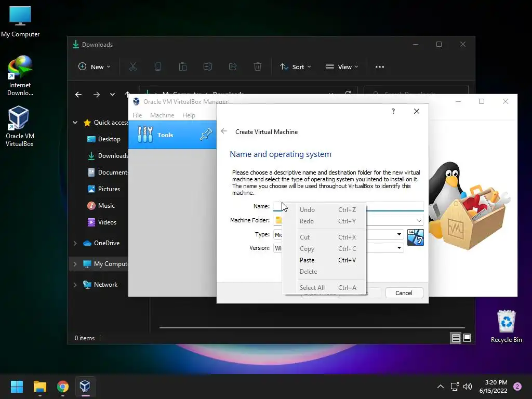Open Downloads in Quick access sidebar
The width and height of the screenshot is (532, 399).
(108, 156)
